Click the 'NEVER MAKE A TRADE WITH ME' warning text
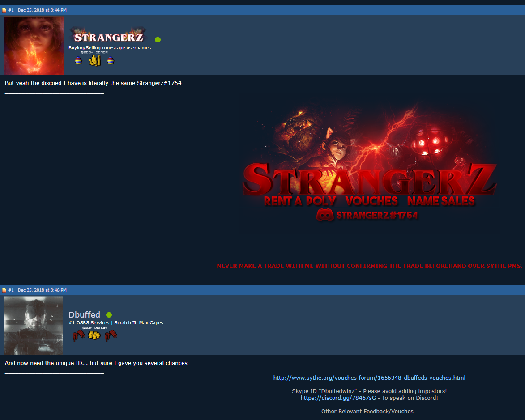 point(370,266)
